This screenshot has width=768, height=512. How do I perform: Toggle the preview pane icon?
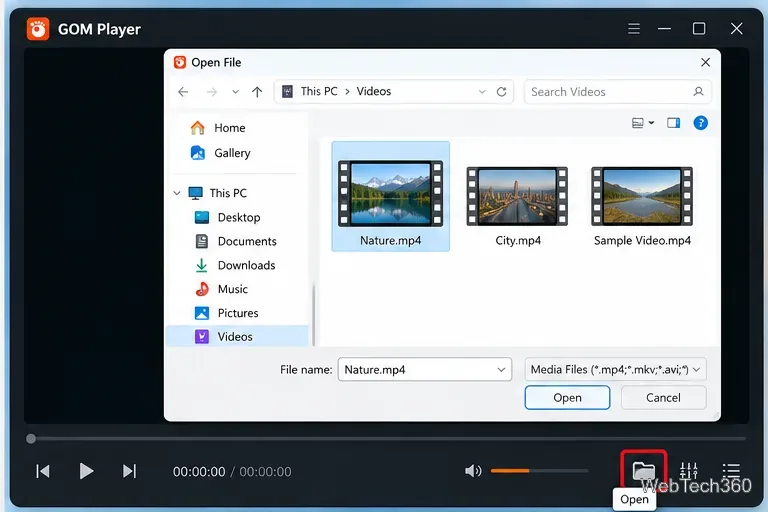[673, 123]
